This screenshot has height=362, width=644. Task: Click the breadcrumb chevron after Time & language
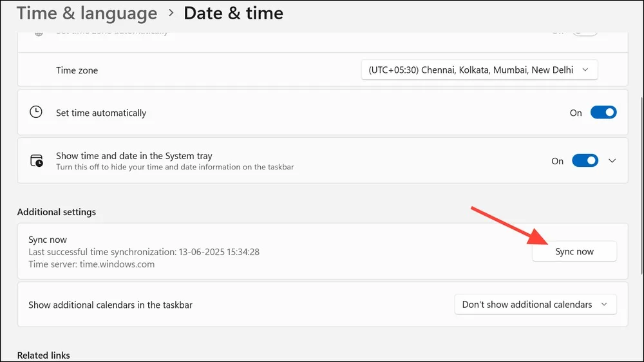pos(171,13)
